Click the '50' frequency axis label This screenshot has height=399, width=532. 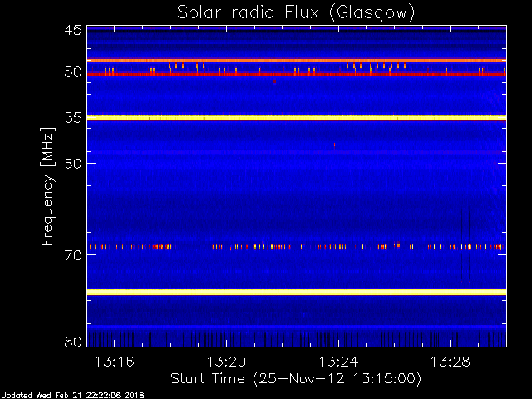coord(73,72)
